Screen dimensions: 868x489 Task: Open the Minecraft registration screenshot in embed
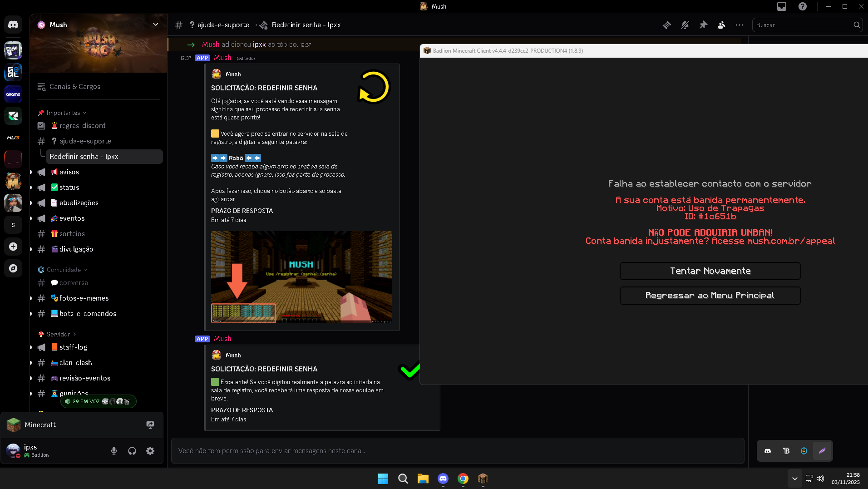click(x=301, y=277)
